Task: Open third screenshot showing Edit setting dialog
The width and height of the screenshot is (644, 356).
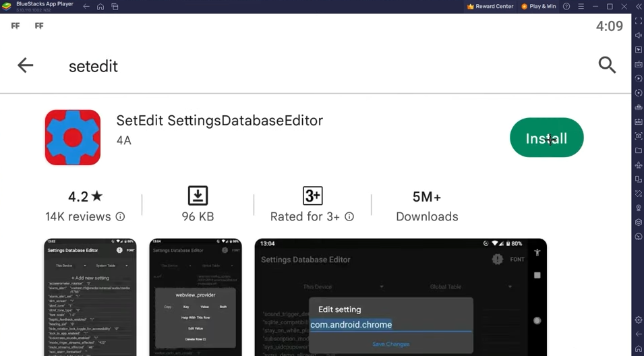Action: tap(401, 297)
